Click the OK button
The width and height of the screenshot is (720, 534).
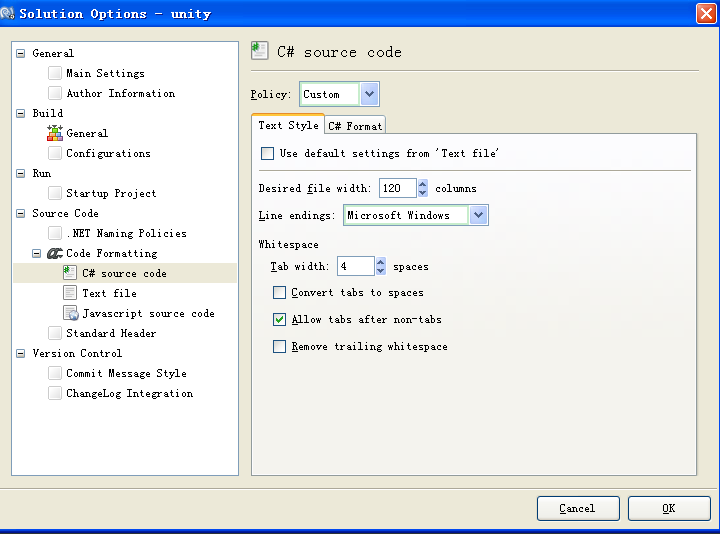tap(669, 508)
